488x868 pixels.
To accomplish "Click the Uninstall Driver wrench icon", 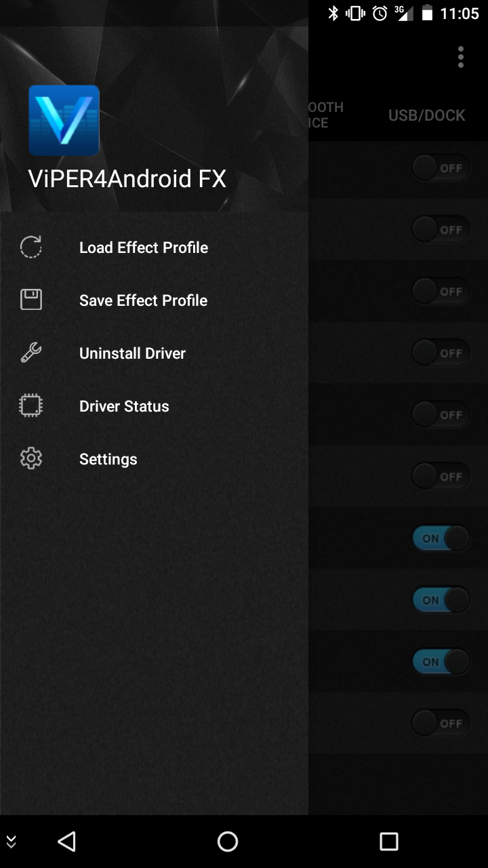I will pos(30,353).
